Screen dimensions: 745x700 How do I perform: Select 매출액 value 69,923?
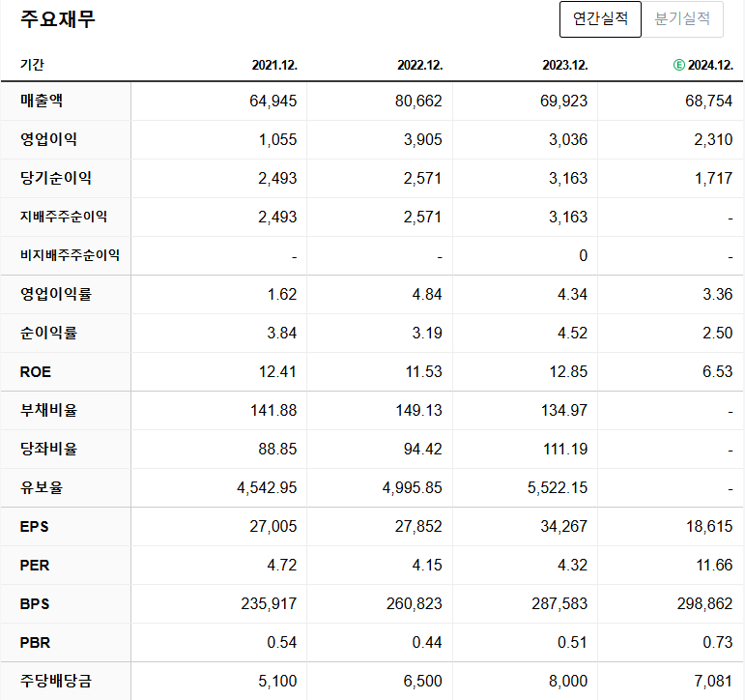pos(563,101)
